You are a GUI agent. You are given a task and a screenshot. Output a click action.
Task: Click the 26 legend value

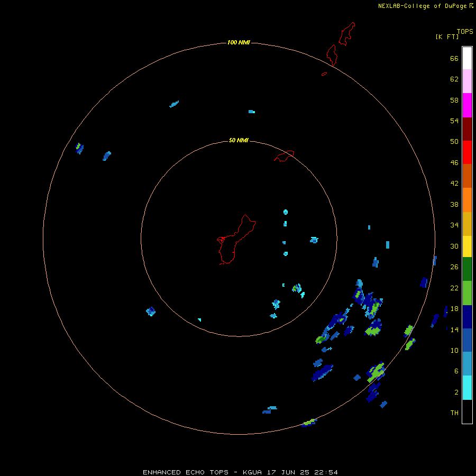click(x=454, y=267)
